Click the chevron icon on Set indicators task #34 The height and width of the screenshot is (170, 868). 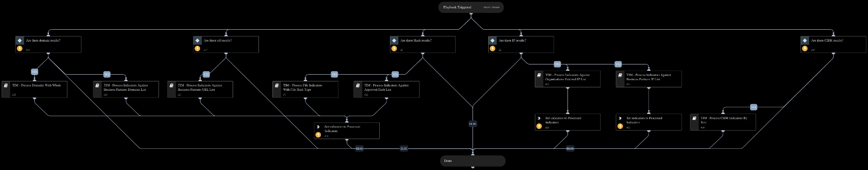[x=318, y=127]
